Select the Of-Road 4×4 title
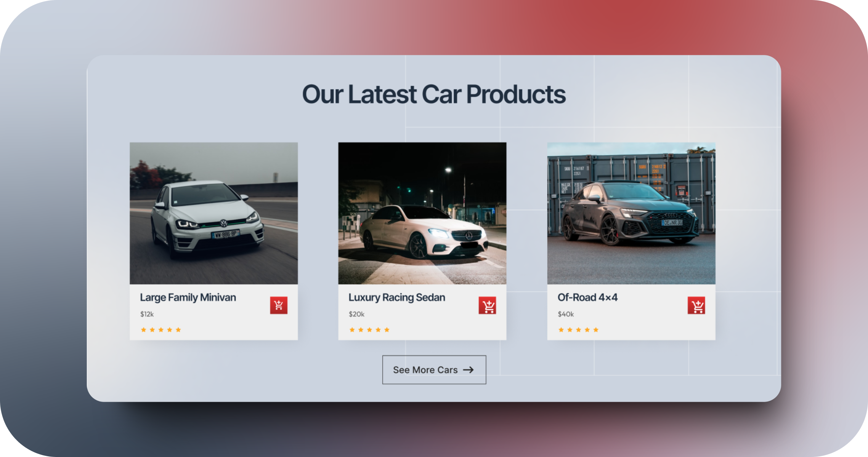 (587, 297)
